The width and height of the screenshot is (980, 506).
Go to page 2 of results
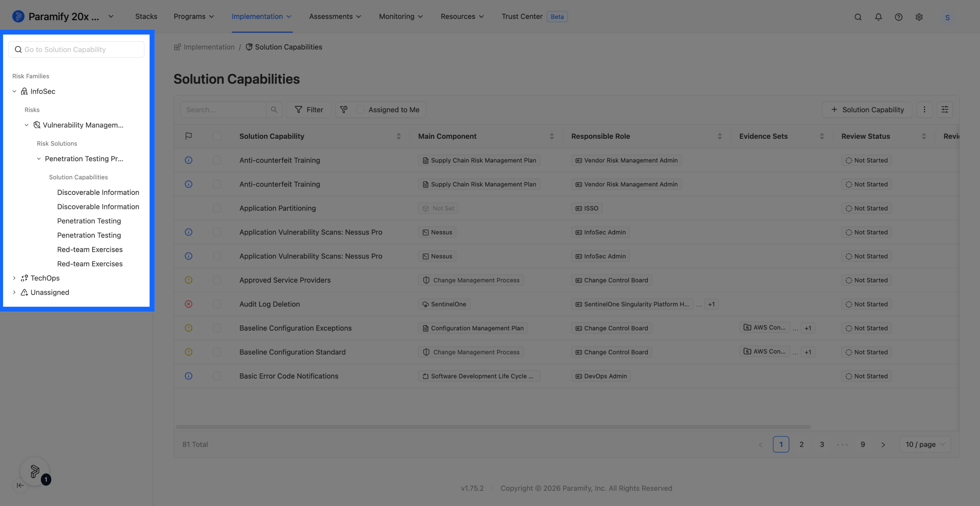pos(801,444)
